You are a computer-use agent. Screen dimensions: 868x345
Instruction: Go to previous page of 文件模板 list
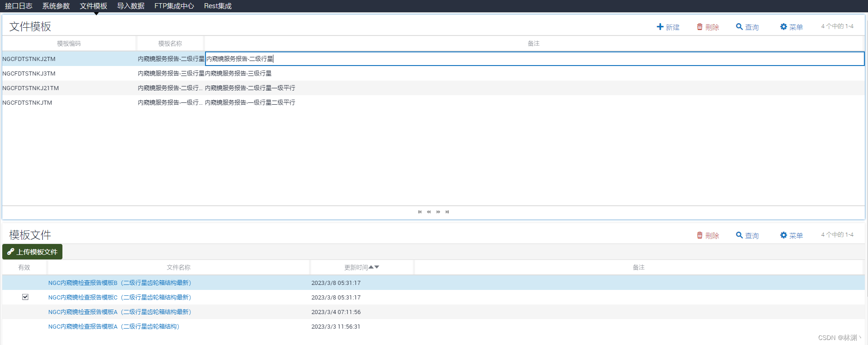coord(429,212)
